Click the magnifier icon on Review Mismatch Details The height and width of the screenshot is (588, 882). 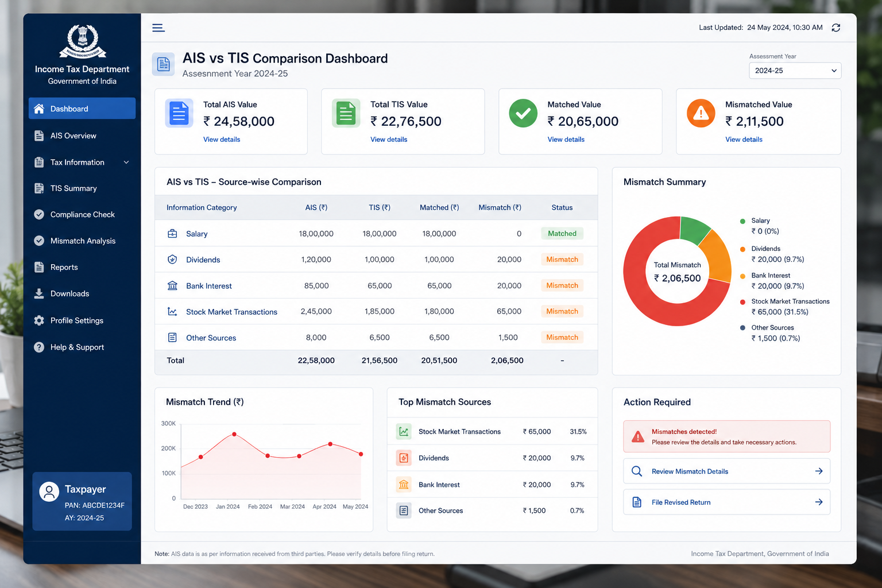637,471
